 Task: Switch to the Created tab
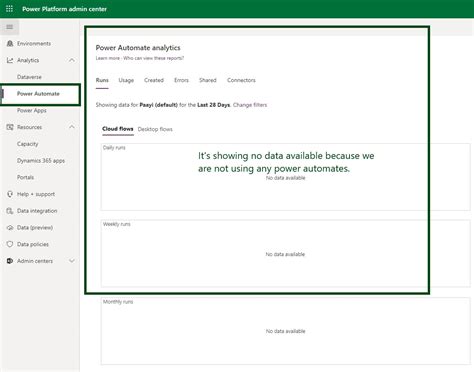coord(154,80)
